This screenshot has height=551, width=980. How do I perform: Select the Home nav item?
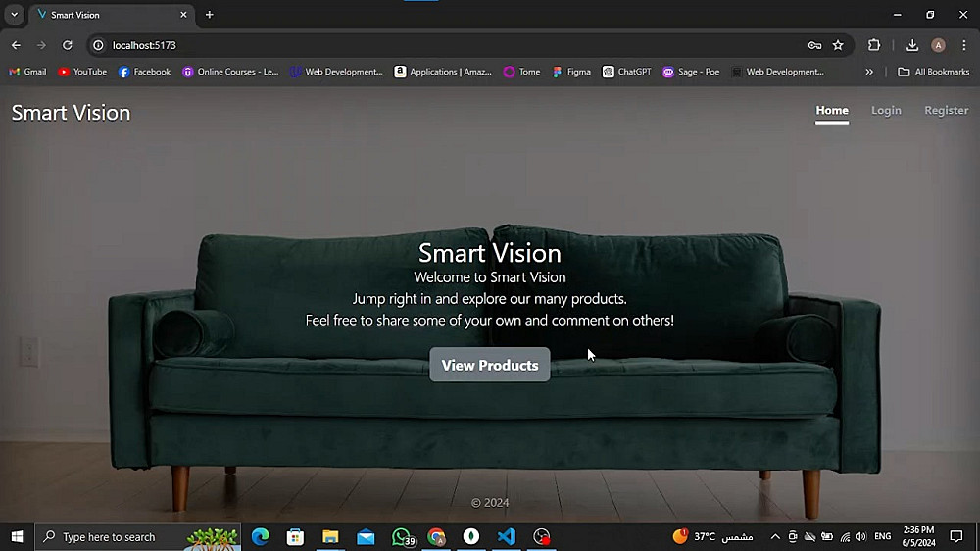(832, 111)
